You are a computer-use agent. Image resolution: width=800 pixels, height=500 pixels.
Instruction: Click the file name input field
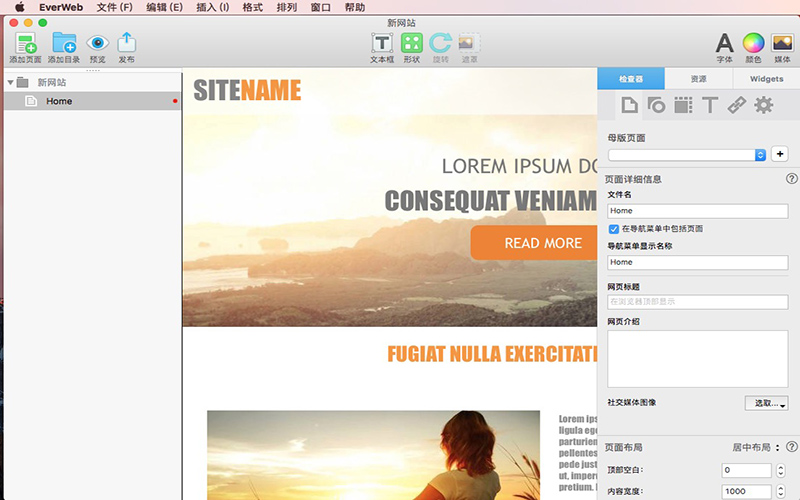pyautogui.click(x=697, y=211)
